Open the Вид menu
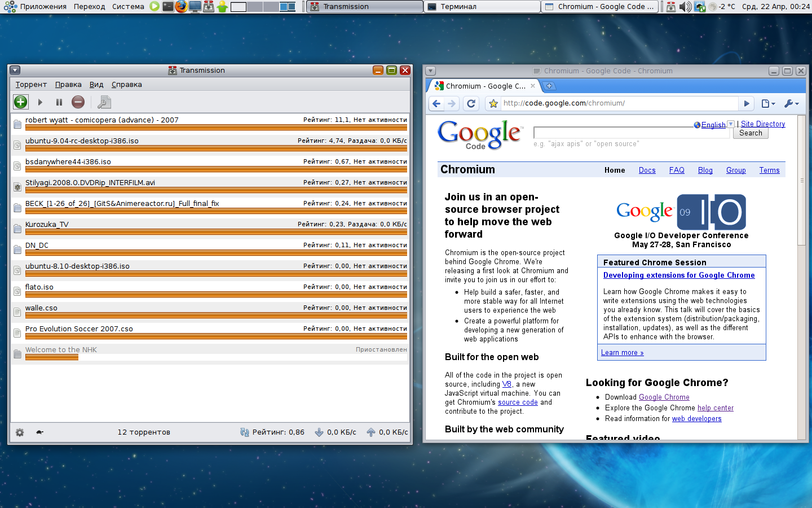The width and height of the screenshot is (812, 508). tap(96, 85)
